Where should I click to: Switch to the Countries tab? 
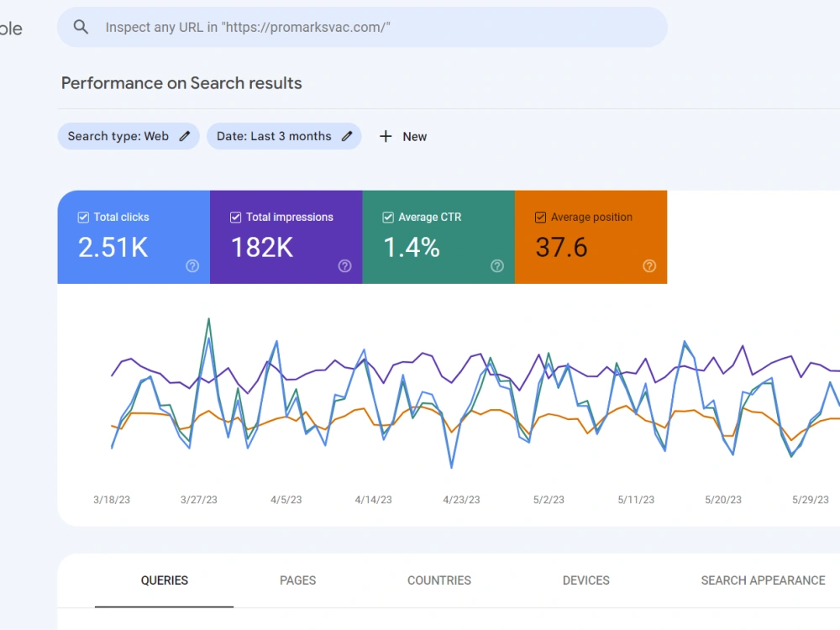pos(439,580)
